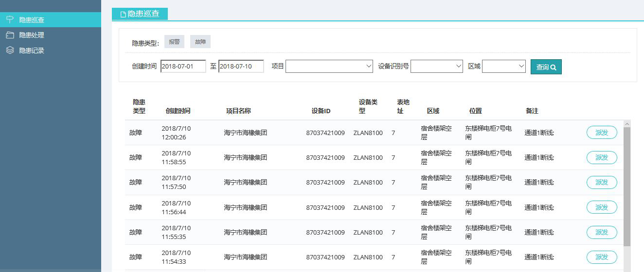This screenshot has height=272, width=644.
Task: Click the document icon in 隐患巡查 tab
Action: [x=123, y=15]
